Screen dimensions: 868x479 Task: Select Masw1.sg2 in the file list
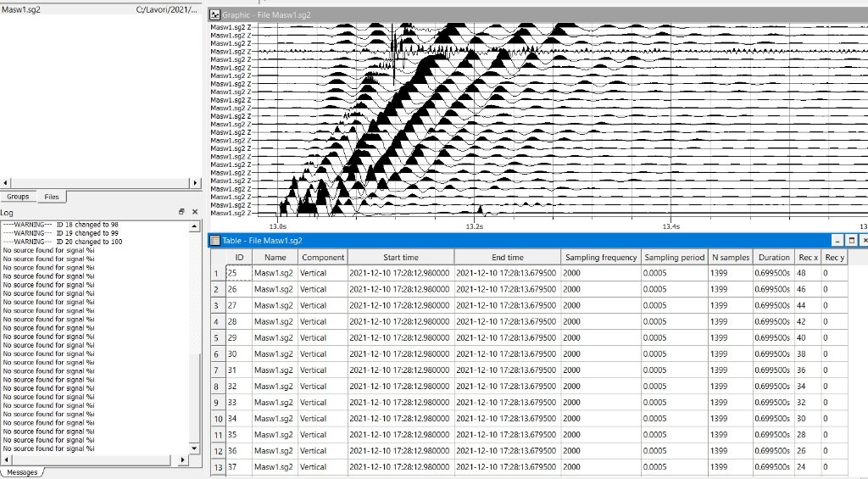coord(21,9)
